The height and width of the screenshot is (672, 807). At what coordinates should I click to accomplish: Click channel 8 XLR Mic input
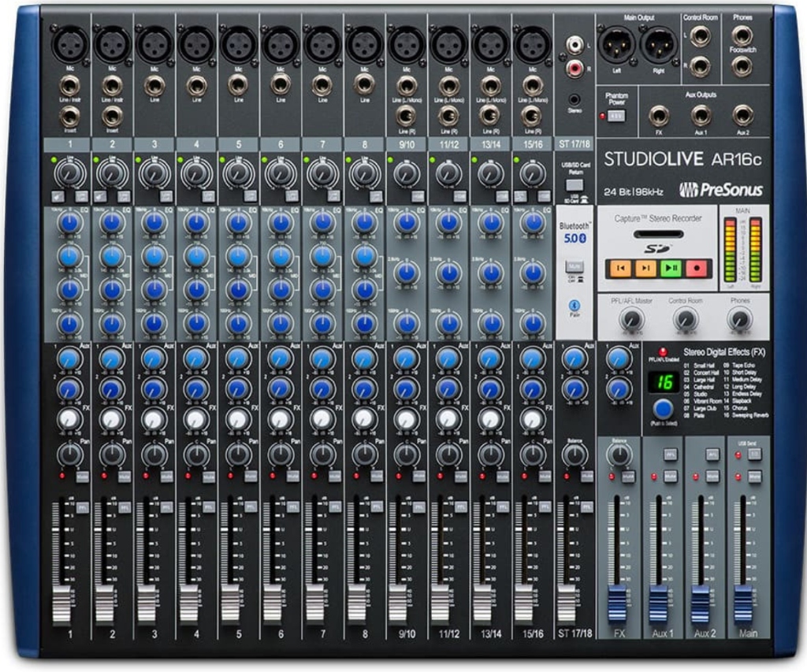click(x=364, y=44)
